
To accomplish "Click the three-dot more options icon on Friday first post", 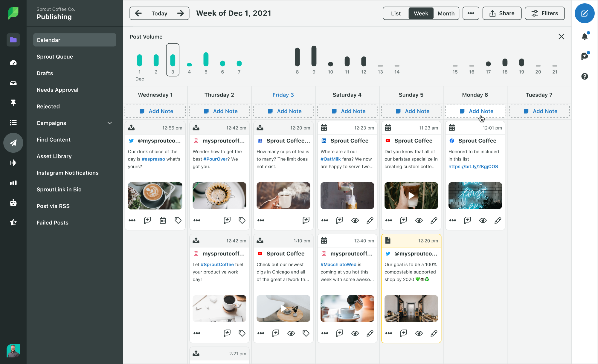I will [260, 220].
